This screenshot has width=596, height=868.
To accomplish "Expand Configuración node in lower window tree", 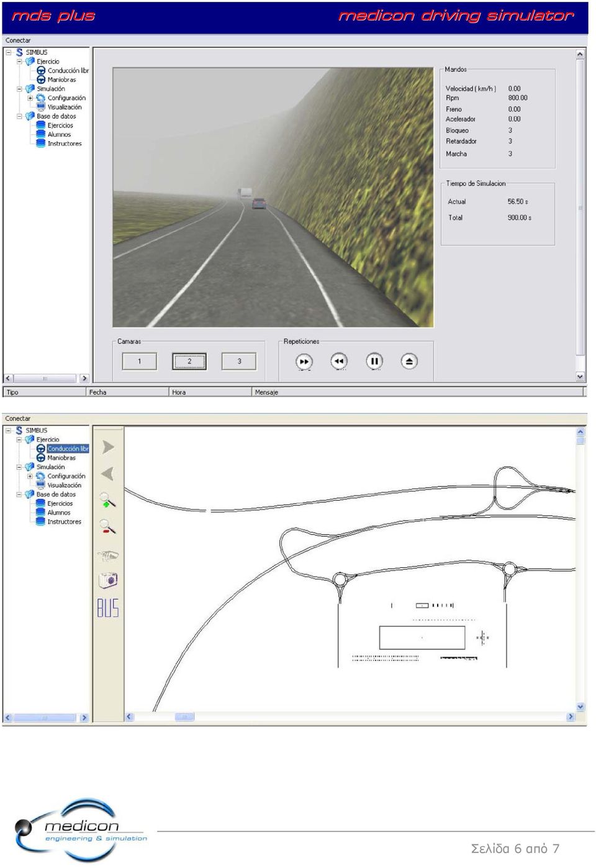I will pyautogui.click(x=30, y=477).
